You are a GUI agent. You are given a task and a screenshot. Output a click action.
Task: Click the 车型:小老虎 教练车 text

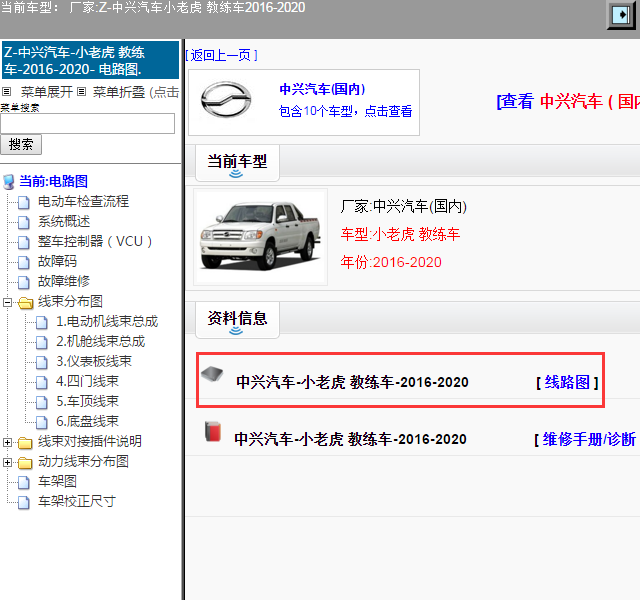point(400,234)
